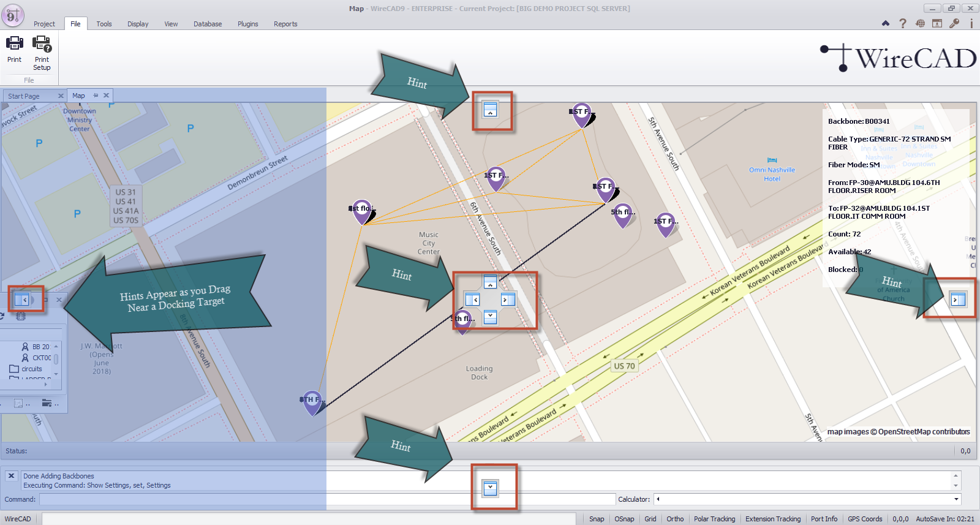
Task: Choose the center cluster's dock-right target
Action: tap(508, 300)
